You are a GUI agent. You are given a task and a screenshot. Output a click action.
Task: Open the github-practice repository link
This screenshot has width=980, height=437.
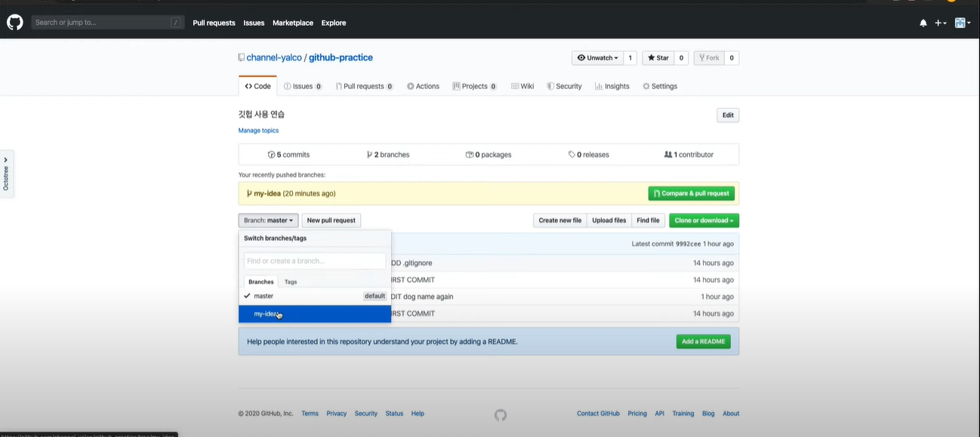[341, 57]
